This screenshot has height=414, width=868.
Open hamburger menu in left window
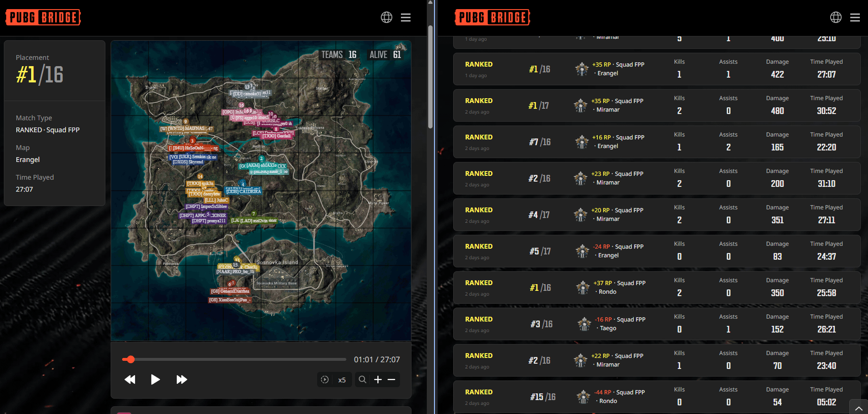406,17
